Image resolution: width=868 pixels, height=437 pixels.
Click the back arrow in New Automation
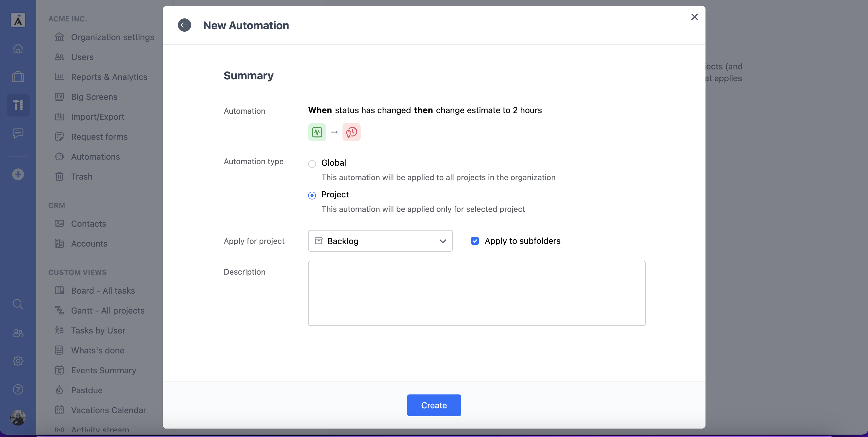(184, 25)
